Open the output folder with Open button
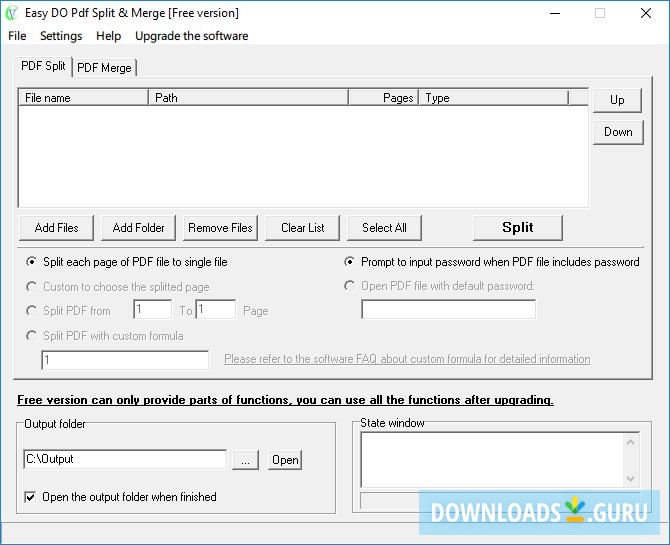670x545 pixels. (x=285, y=460)
